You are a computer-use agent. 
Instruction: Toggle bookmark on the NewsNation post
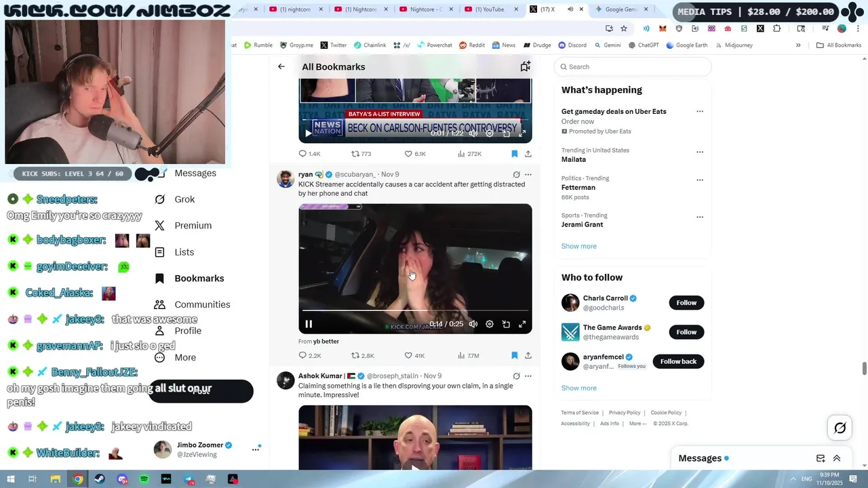(514, 154)
